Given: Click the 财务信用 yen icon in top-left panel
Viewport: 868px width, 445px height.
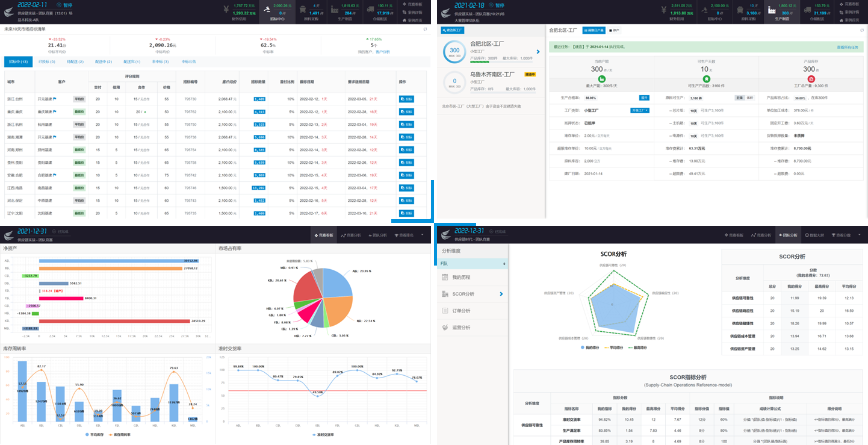Looking at the screenshot, I should [x=226, y=10].
